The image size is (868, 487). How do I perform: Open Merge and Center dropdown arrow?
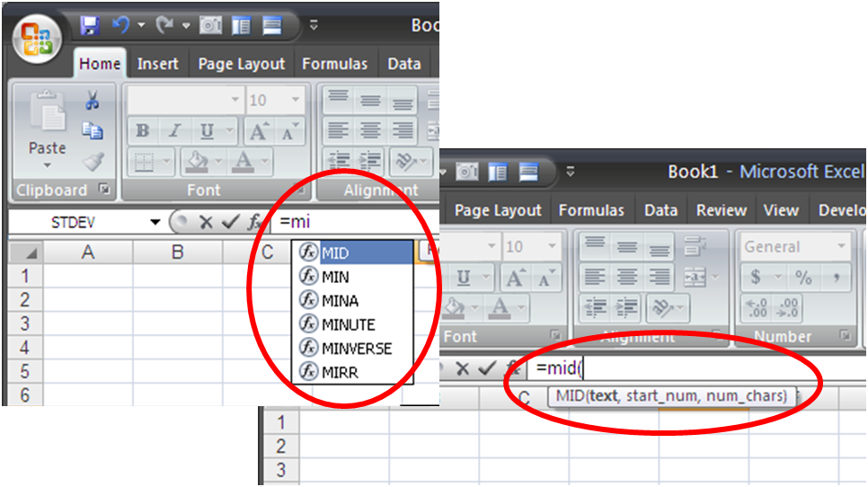715,277
